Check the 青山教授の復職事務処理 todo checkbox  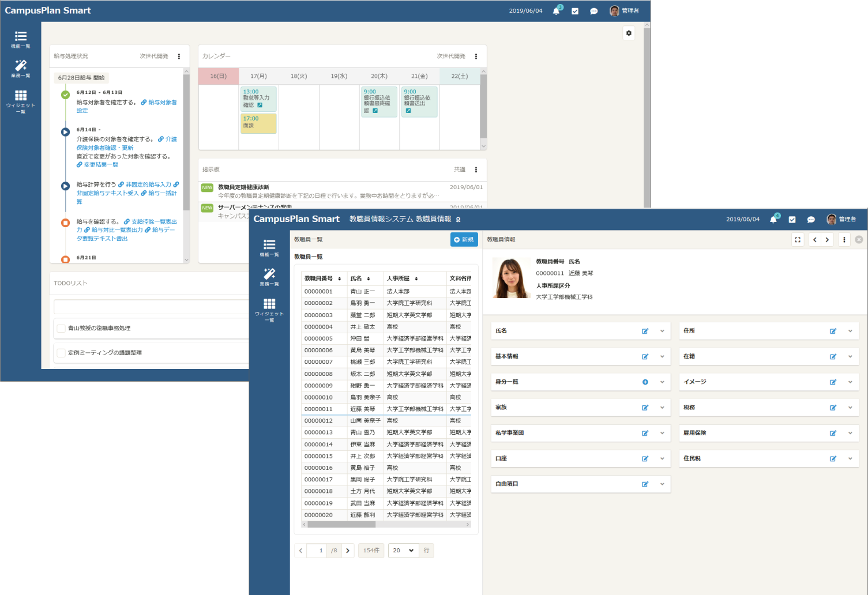61,328
